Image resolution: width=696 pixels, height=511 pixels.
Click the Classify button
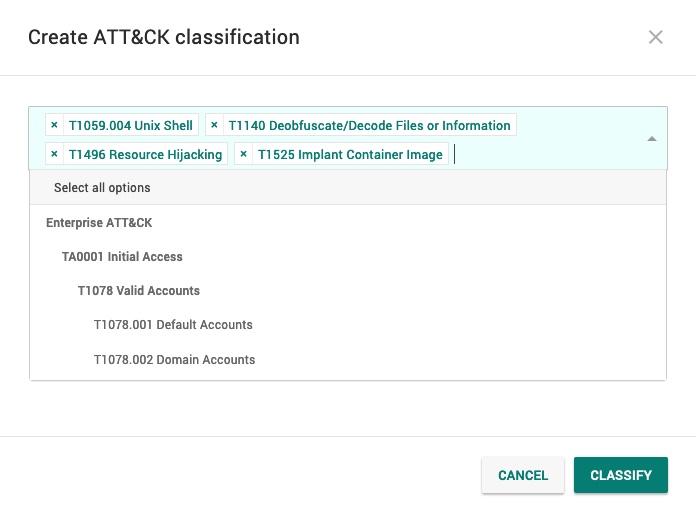tap(620, 476)
